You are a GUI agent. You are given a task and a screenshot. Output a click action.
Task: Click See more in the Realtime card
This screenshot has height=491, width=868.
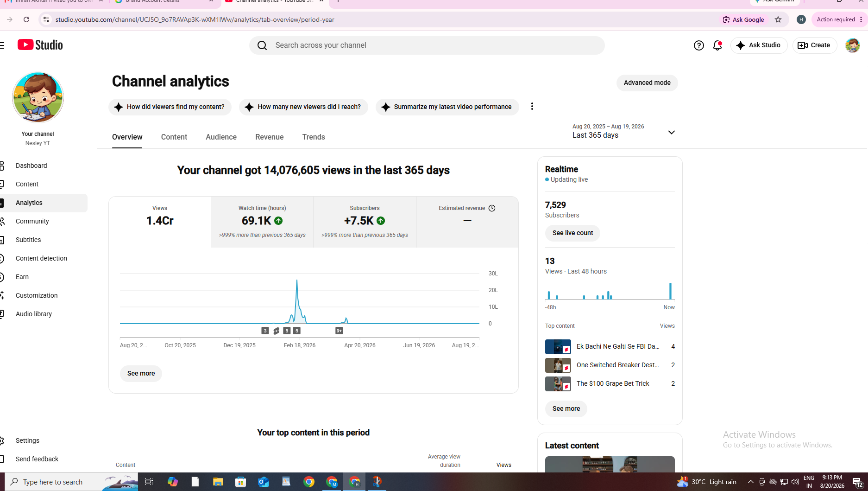click(566, 408)
